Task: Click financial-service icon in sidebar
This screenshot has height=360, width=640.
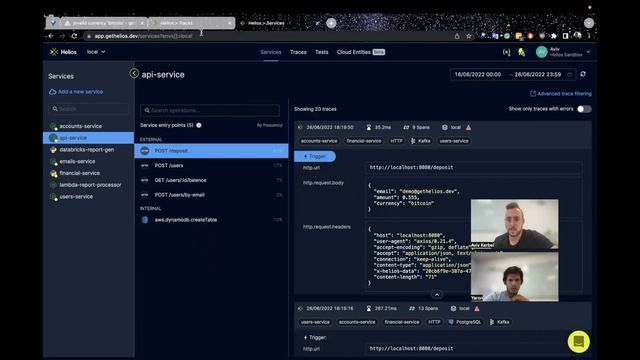Action: (53, 173)
